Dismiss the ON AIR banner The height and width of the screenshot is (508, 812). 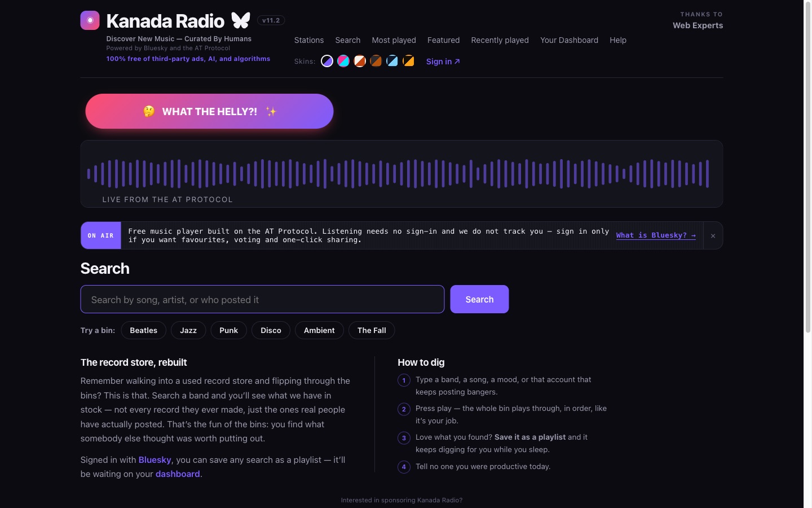[x=713, y=236]
